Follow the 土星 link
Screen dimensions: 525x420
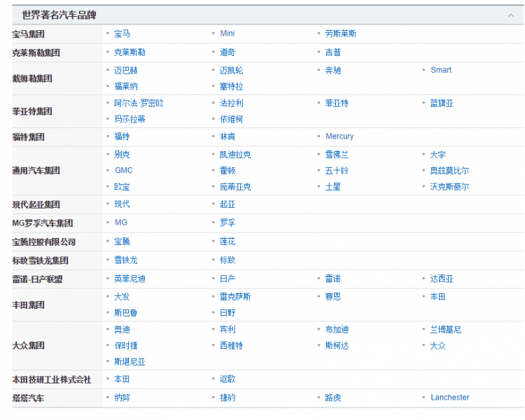pyautogui.click(x=332, y=187)
